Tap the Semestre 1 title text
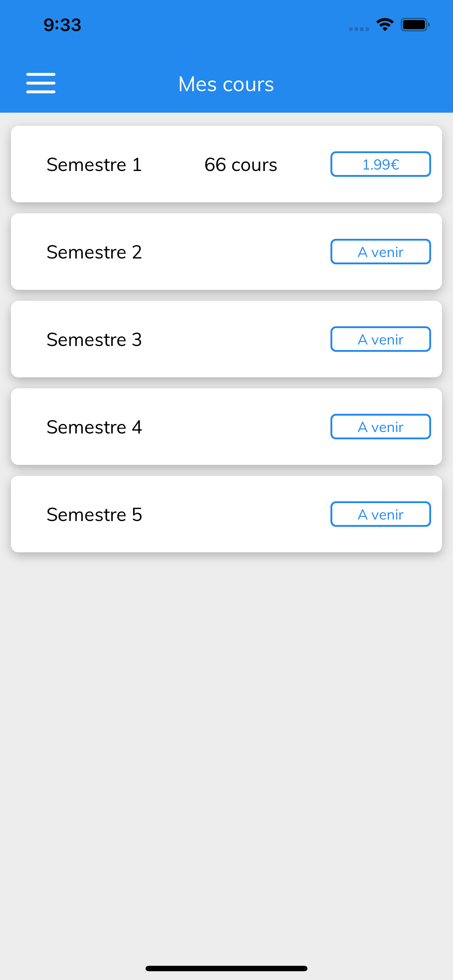453x980 pixels. click(94, 164)
